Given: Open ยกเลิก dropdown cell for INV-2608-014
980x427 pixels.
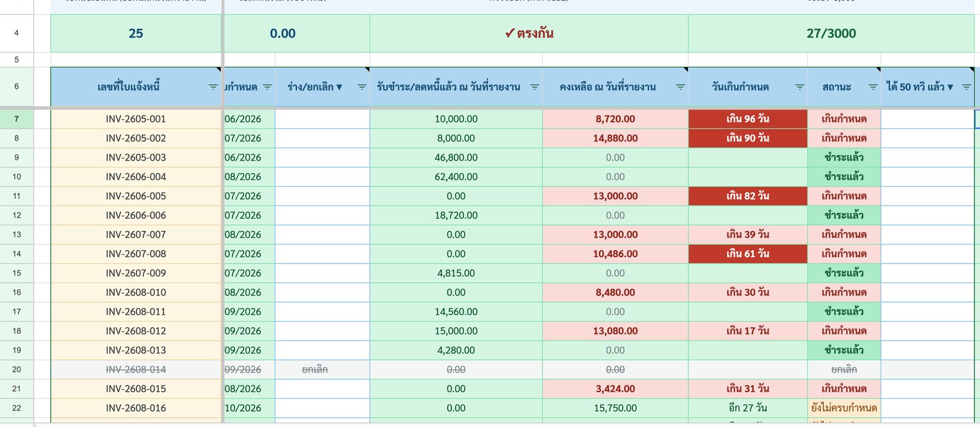Looking at the screenshot, I should point(322,369).
